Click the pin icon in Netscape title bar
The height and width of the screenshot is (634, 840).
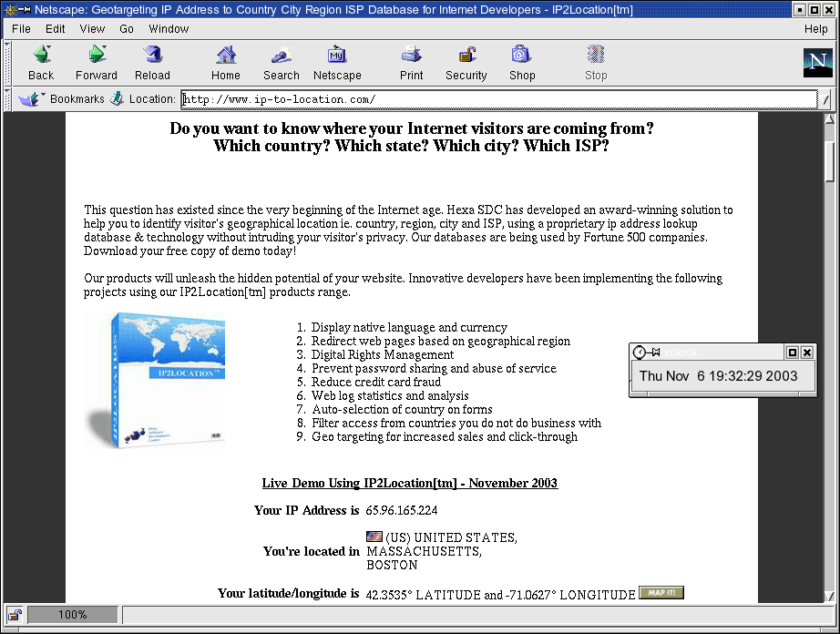point(25,10)
